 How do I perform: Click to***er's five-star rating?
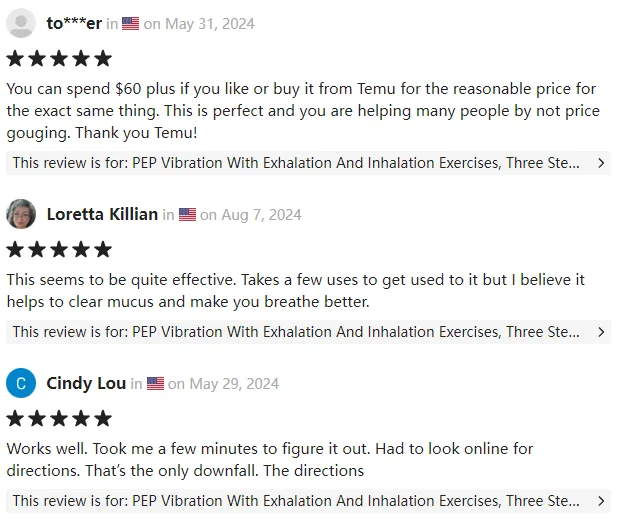tap(59, 58)
